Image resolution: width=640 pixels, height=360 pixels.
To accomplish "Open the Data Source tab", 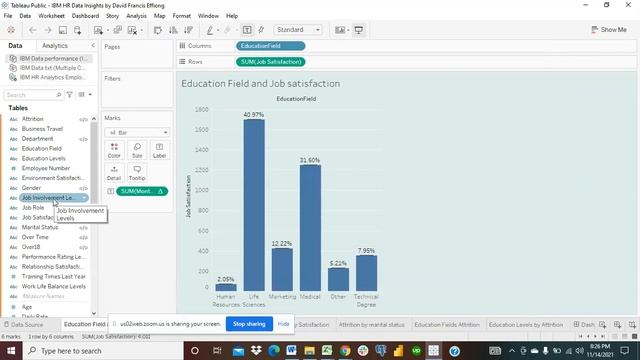I will pos(23,324).
